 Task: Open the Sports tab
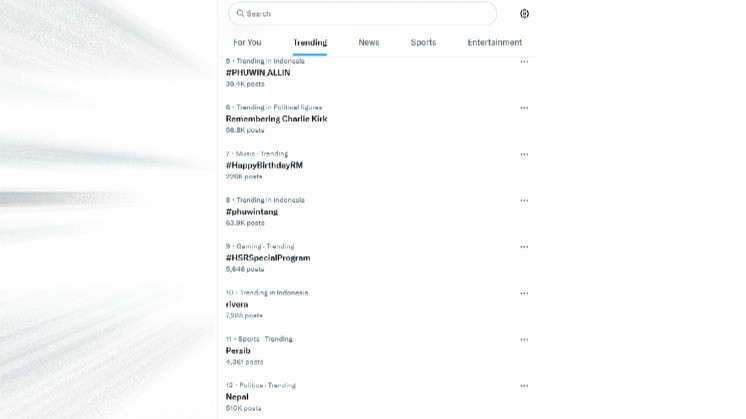pos(423,43)
